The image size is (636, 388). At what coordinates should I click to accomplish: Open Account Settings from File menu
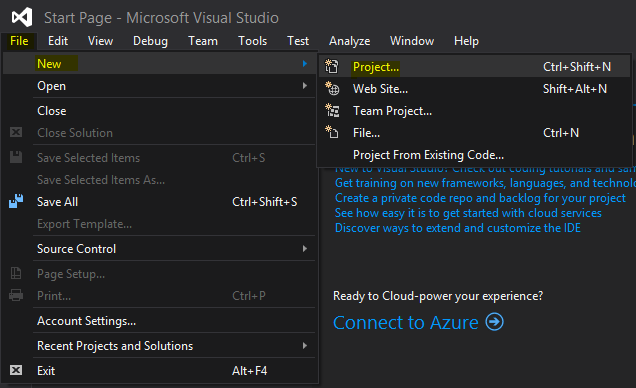click(x=159, y=321)
